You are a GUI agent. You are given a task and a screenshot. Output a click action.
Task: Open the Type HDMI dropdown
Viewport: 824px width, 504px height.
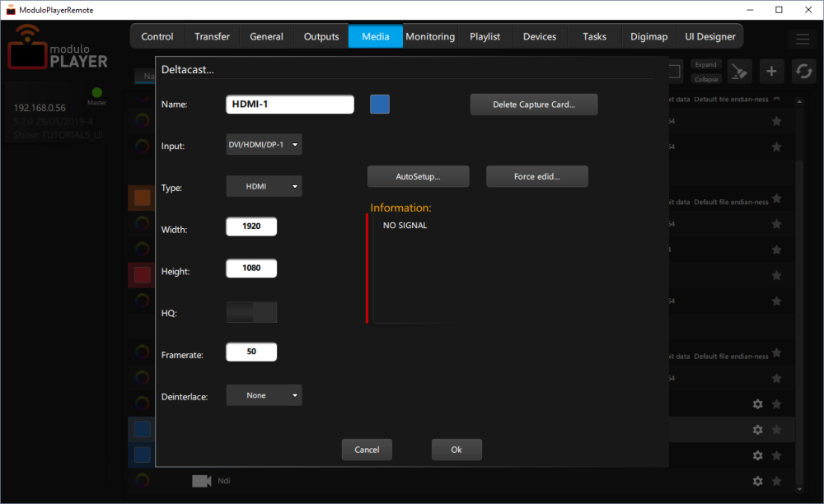264,186
